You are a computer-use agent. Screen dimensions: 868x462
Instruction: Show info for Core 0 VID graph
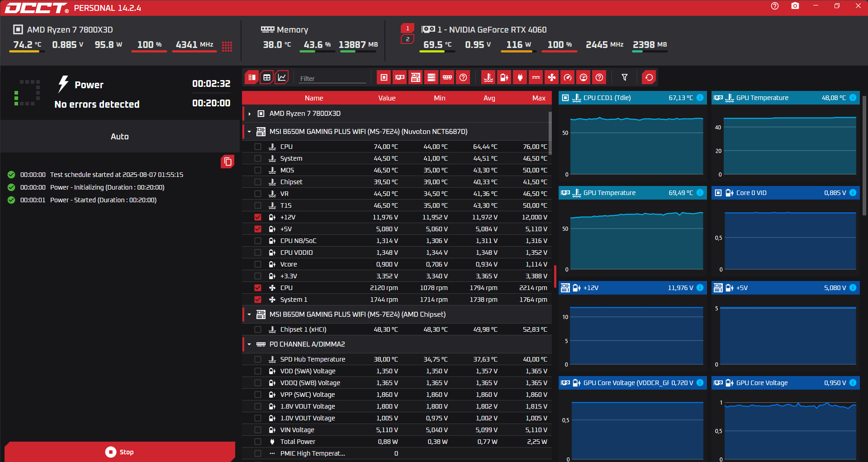[853, 193]
